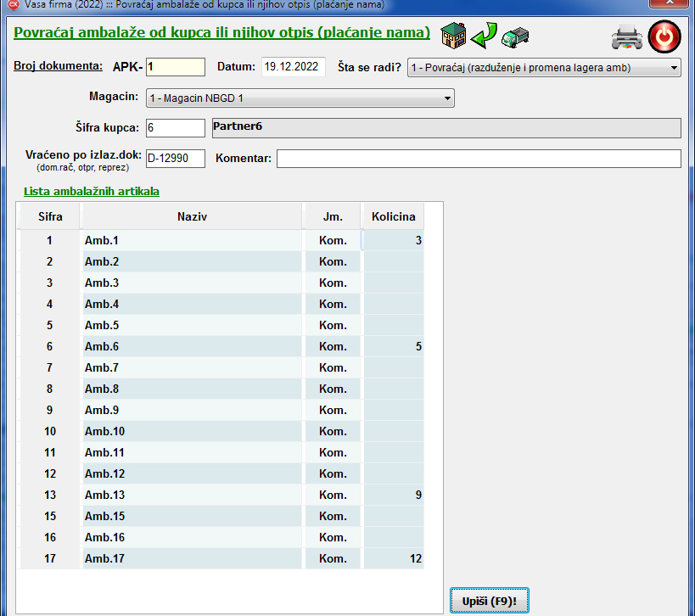Click Sifra cell 6 in the table
This screenshot has height=616, width=695.
(50, 346)
